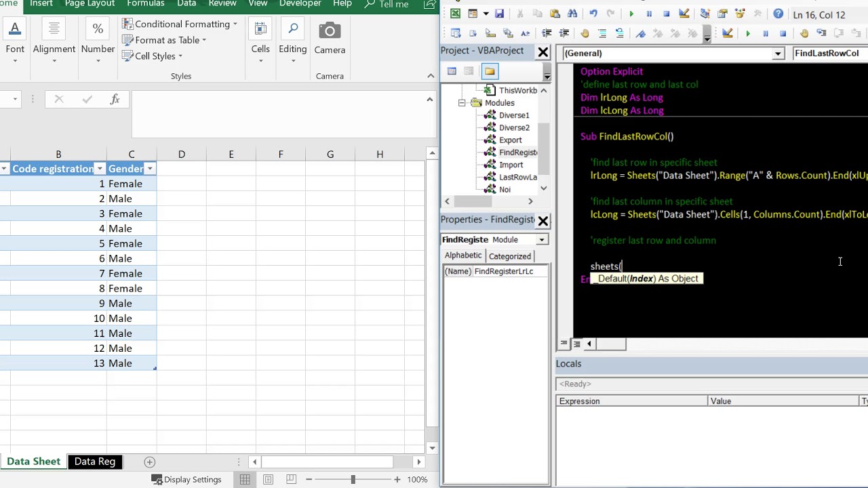Viewport: 868px width, 488px height.
Task: Click the Find binoculars icon in VBA toolbar
Action: pyautogui.click(x=572, y=14)
